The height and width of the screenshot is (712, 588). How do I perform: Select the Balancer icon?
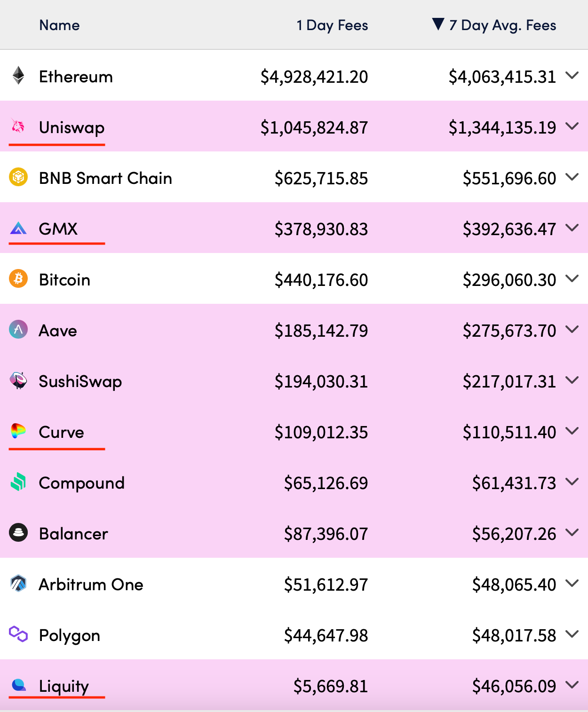19,534
